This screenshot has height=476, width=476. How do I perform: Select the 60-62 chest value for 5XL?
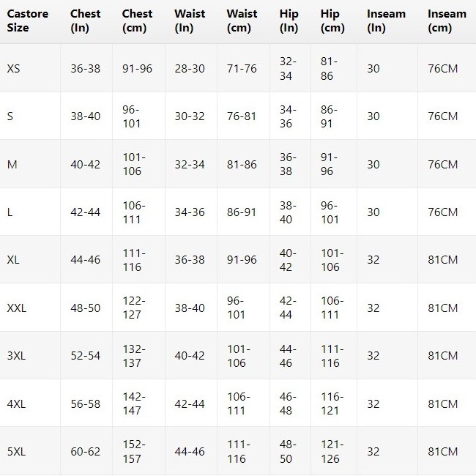click(85, 452)
